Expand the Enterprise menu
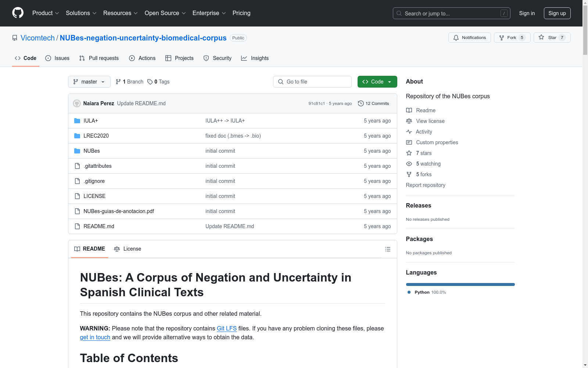588x368 pixels. (x=209, y=13)
